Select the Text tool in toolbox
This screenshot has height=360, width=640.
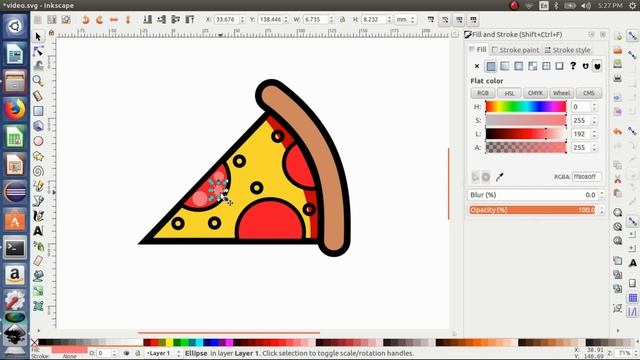(x=38, y=231)
